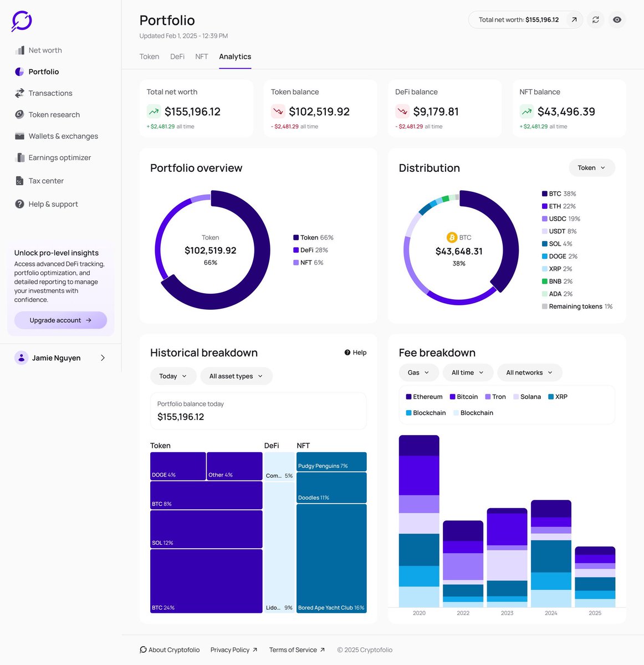Open Token research coin icon
The image size is (644, 665).
point(19,115)
